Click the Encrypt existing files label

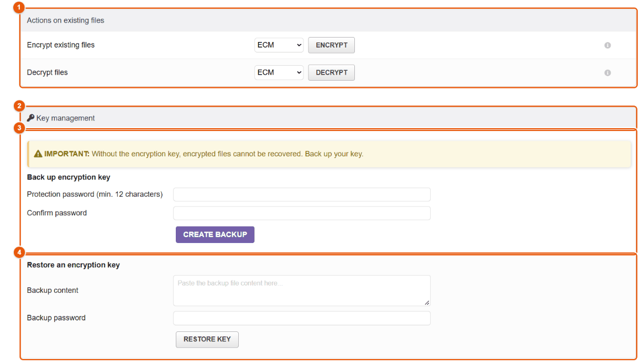coord(61,45)
